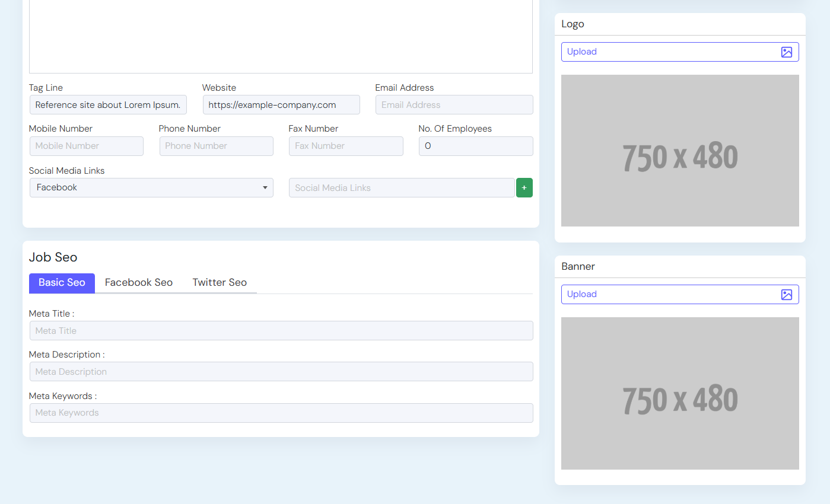830x504 pixels.
Task: Focus the Tag Line input
Action: coord(108,105)
